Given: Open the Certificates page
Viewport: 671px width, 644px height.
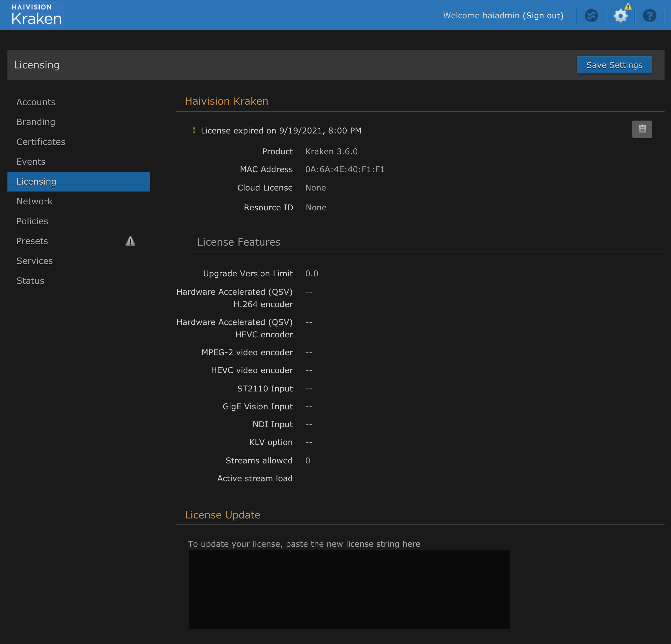Looking at the screenshot, I should click(x=41, y=141).
